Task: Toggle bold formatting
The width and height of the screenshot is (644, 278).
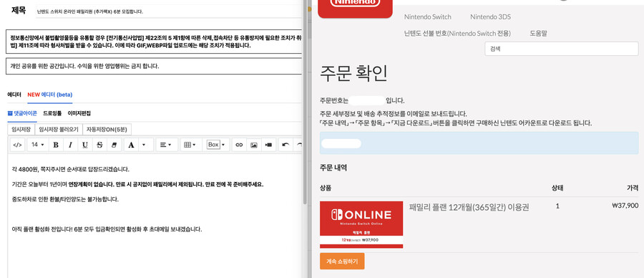Action: point(56,145)
